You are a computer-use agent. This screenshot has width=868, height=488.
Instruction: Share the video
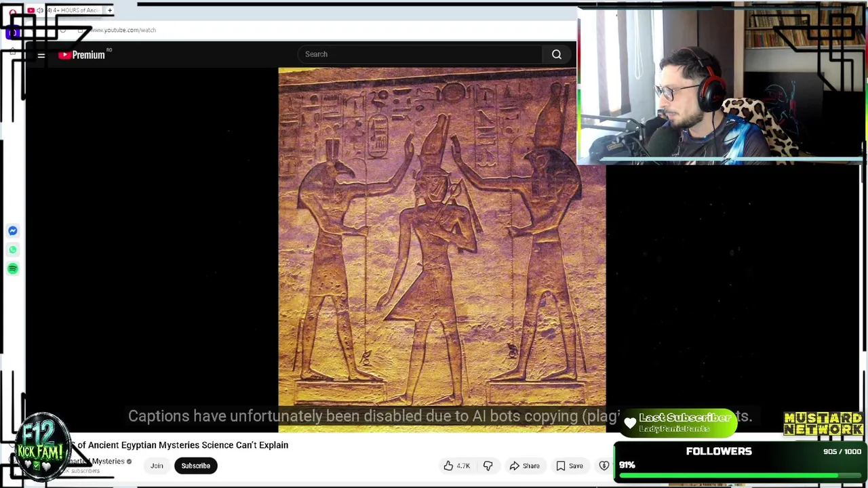pyautogui.click(x=524, y=466)
